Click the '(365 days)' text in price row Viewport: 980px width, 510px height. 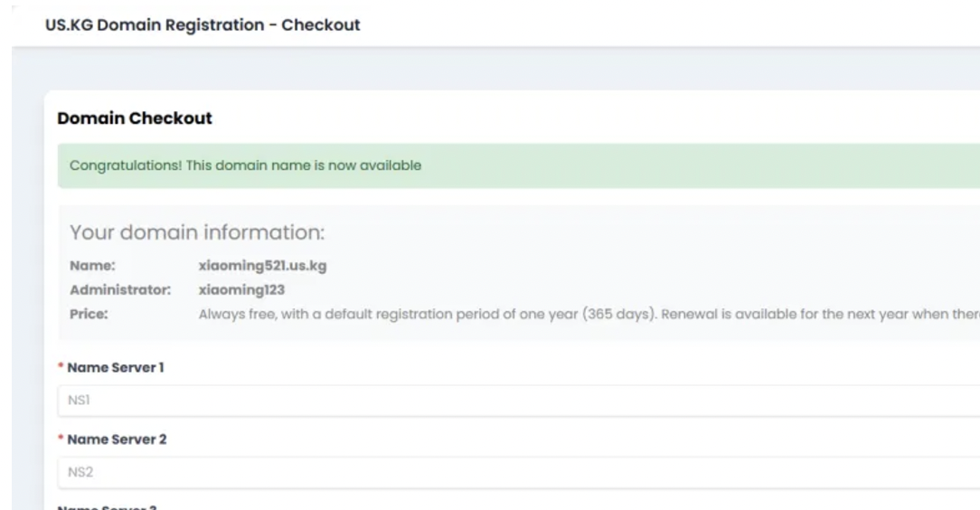pos(620,315)
